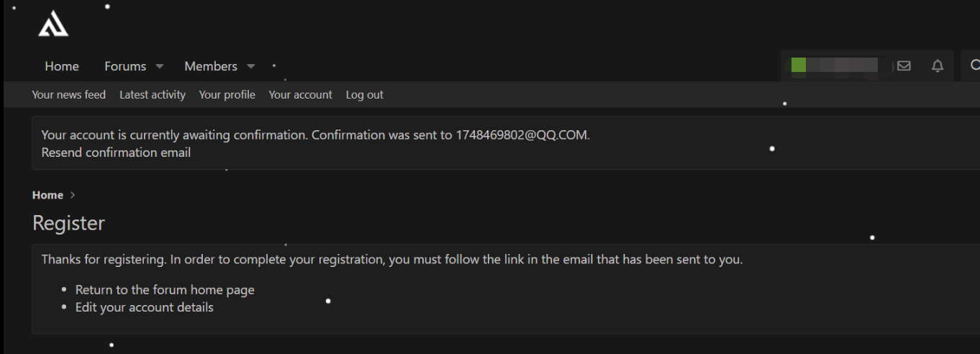Click the Home breadcrumb link
This screenshot has height=354, width=980.
click(47, 195)
